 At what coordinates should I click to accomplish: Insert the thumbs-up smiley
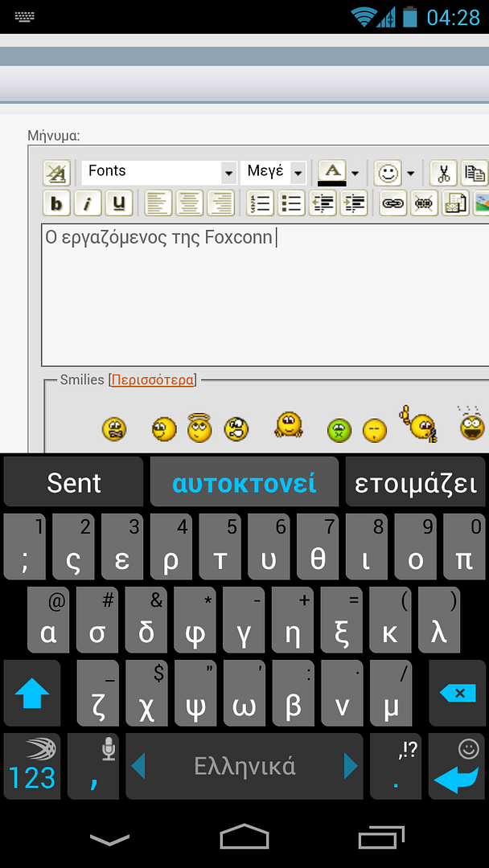[x=418, y=424]
